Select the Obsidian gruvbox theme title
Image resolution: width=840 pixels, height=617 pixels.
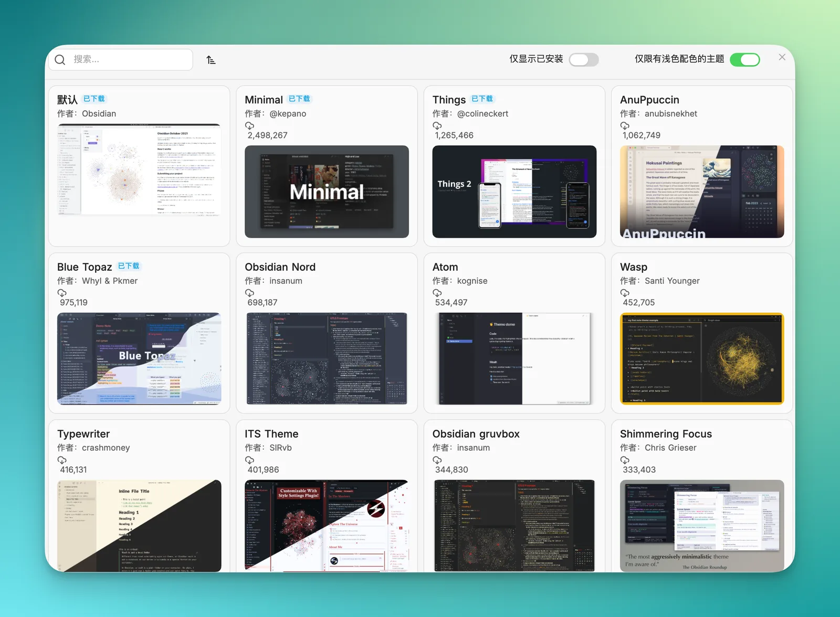point(476,434)
